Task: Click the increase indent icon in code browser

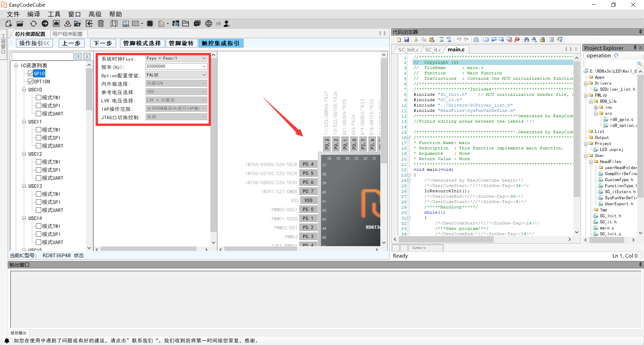Action: click(441, 40)
